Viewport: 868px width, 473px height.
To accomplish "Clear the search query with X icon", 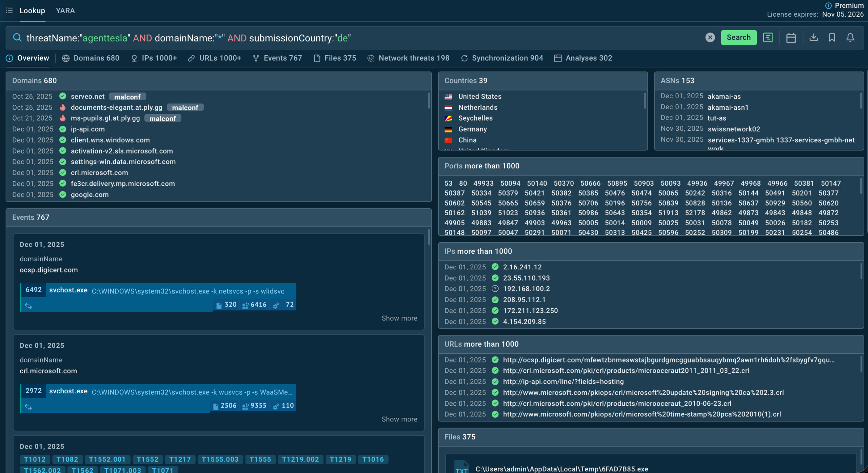I will click(x=710, y=38).
